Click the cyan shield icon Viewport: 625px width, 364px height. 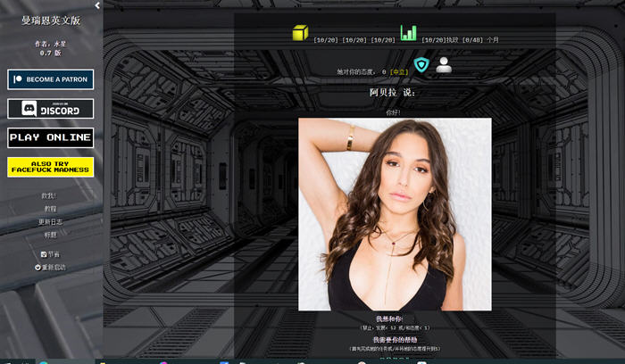[421, 65]
